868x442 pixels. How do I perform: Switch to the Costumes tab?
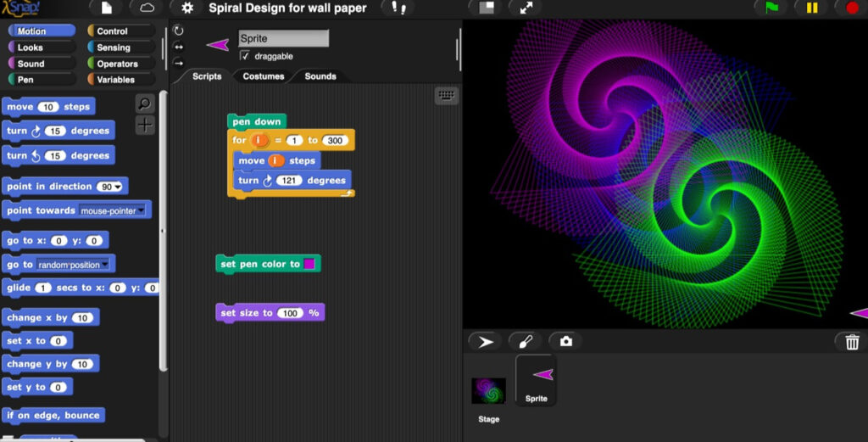(x=264, y=76)
